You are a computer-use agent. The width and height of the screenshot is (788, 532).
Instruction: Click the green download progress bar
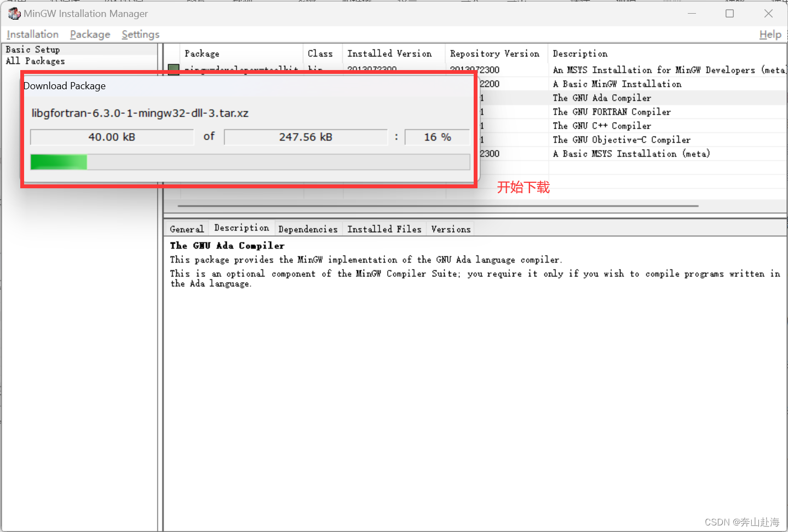tap(250, 162)
